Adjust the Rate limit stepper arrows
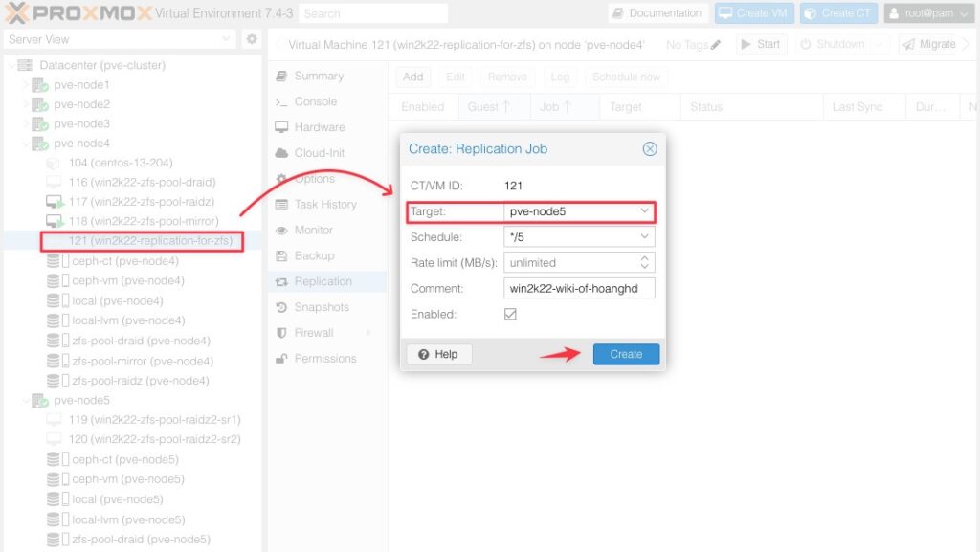 (x=644, y=262)
